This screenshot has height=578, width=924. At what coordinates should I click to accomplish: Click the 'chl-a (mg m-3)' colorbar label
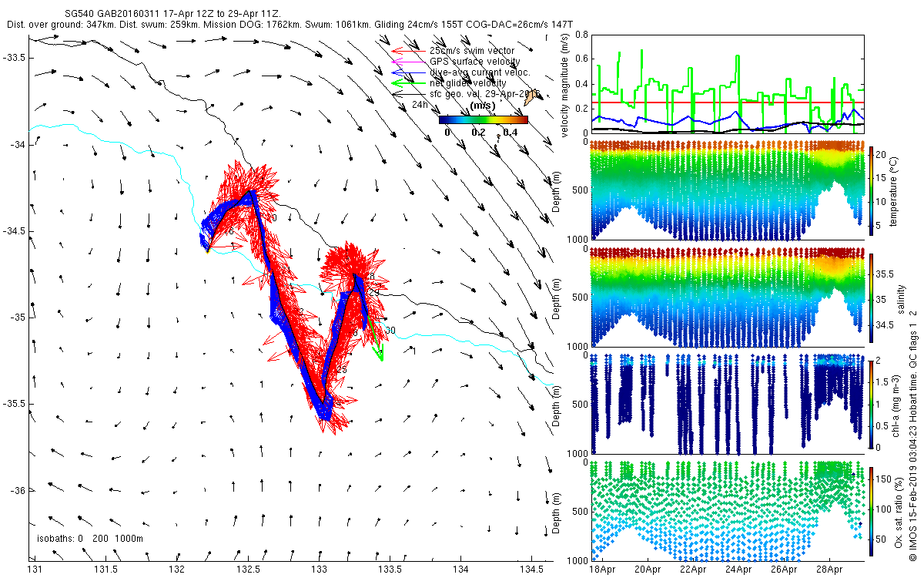(x=896, y=405)
